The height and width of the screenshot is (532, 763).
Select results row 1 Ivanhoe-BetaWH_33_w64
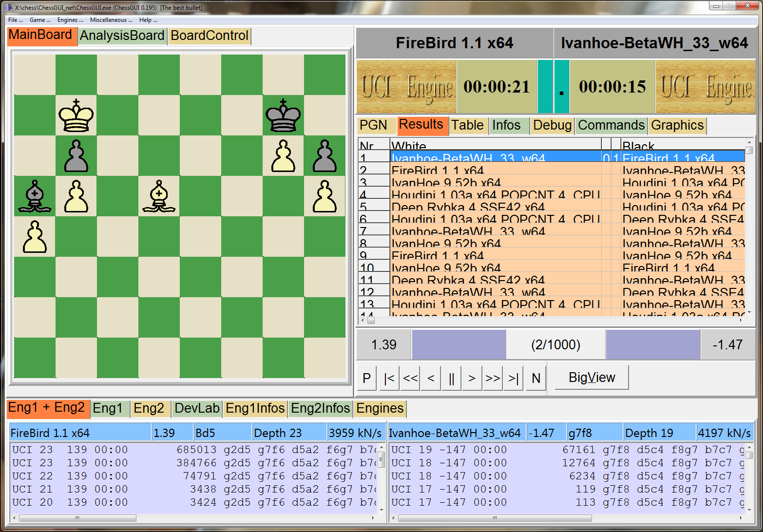pos(552,157)
